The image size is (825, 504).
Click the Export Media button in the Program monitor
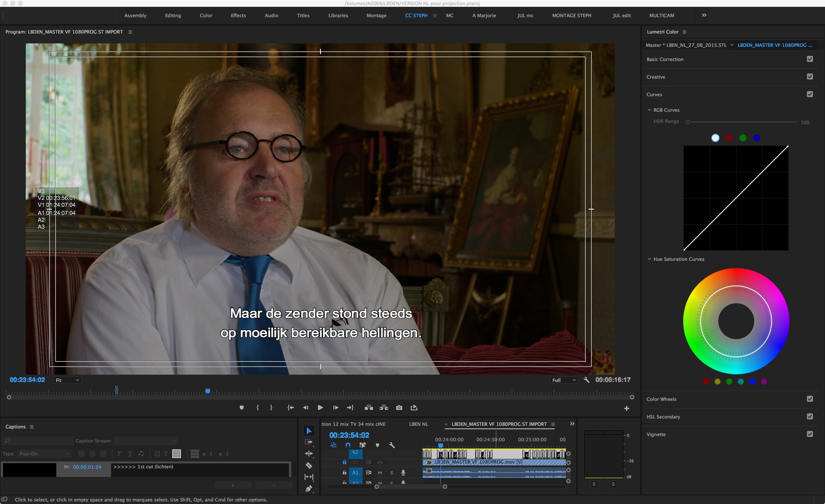(x=414, y=408)
